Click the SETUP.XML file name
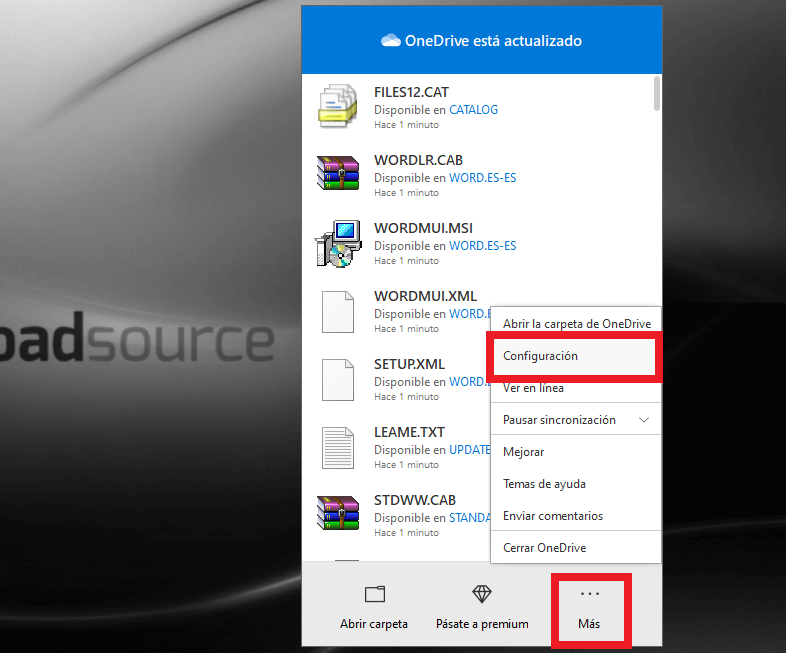Image resolution: width=786 pixels, height=653 pixels. tap(410, 364)
